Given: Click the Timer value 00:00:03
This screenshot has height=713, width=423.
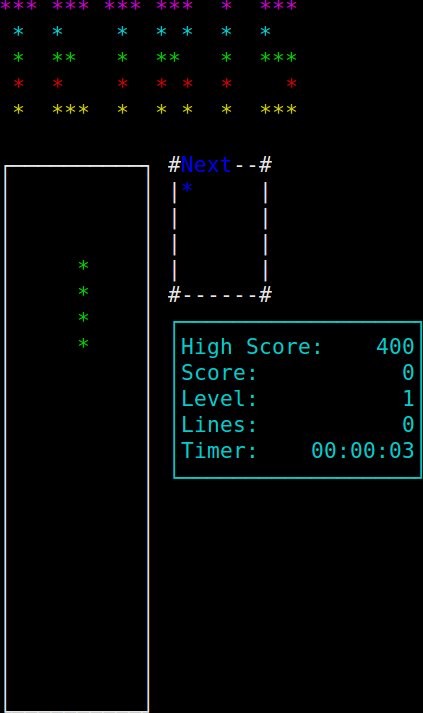Looking at the screenshot, I should click(363, 451).
